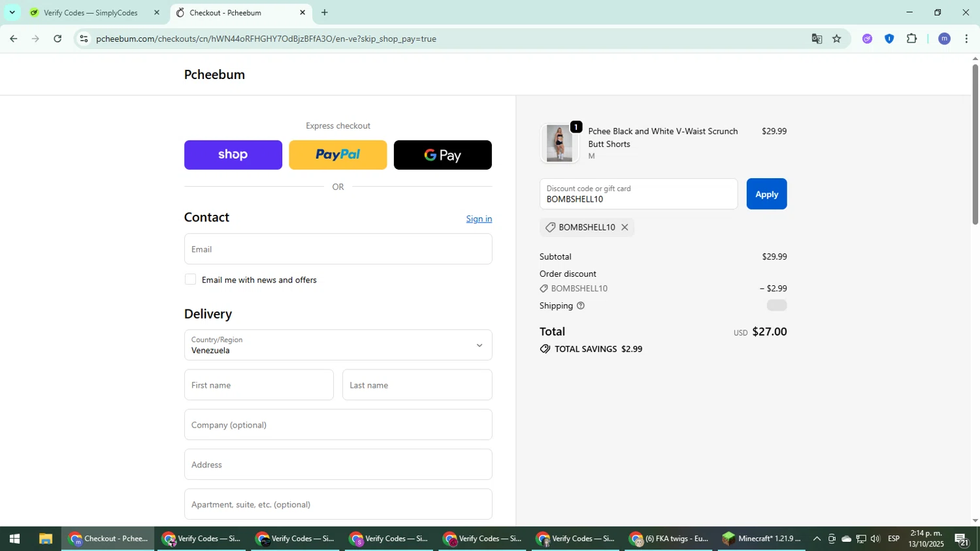The width and height of the screenshot is (980, 551).
Task: Close the Verify Codes SimplyCodes tab
Action: pyautogui.click(x=156, y=12)
